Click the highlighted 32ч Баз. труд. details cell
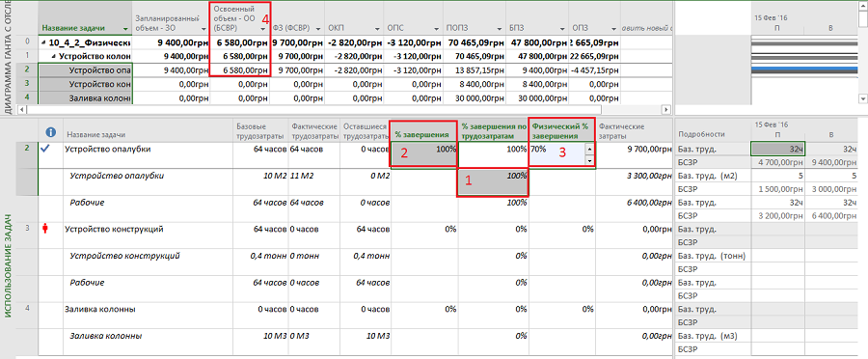Screen dimensions: 868x359 [777, 149]
